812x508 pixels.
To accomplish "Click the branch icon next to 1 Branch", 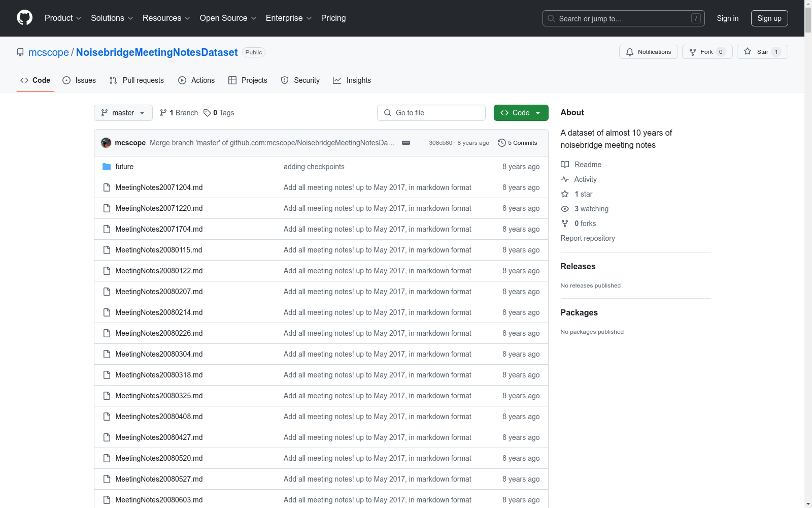I will [x=163, y=113].
